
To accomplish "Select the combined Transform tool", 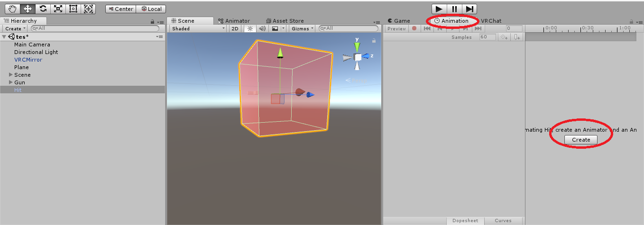I will 88,9.
